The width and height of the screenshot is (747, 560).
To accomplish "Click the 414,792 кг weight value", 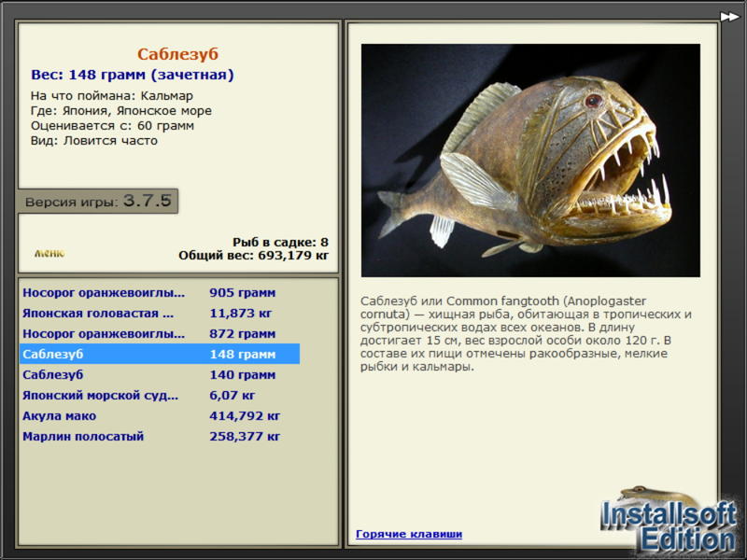I will pos(245,415).
